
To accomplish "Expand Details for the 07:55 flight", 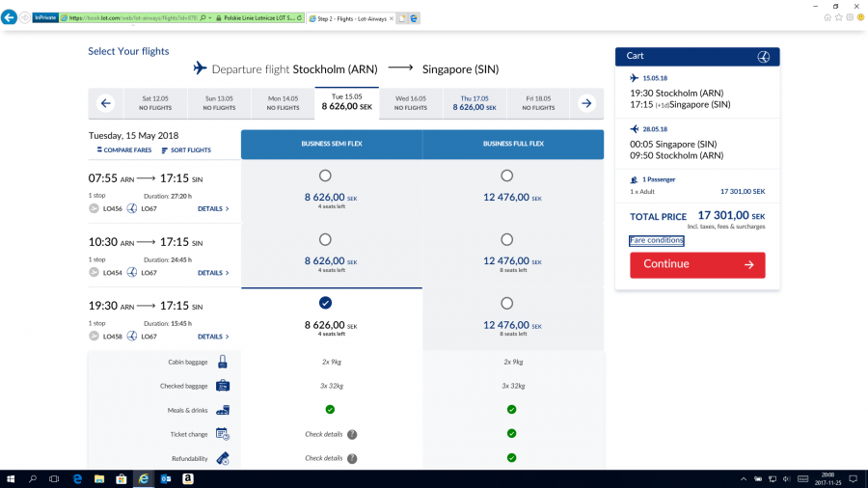I will [x=213, y=208].
